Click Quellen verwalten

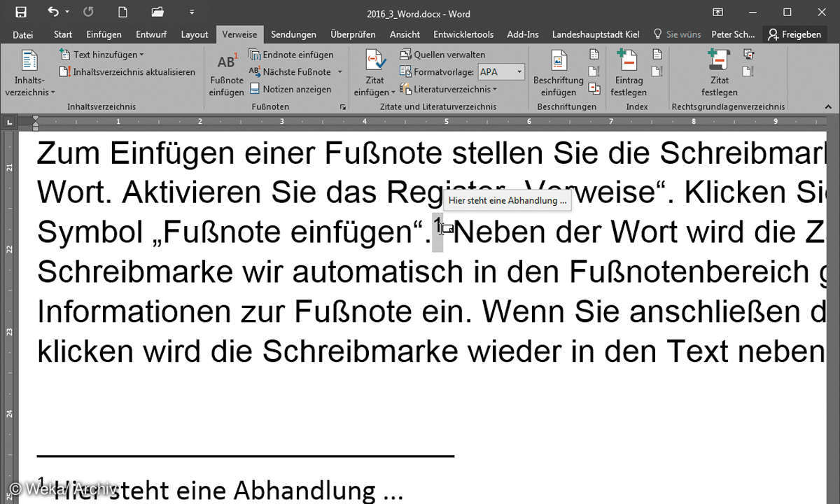tap(442, 55)
